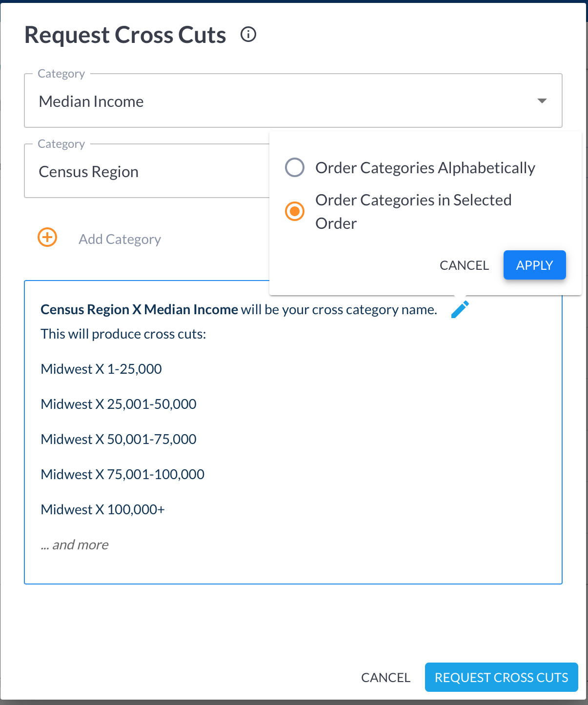Click the '... and more' text
This screenshot has height=705, width=588.
coord(75,544)
